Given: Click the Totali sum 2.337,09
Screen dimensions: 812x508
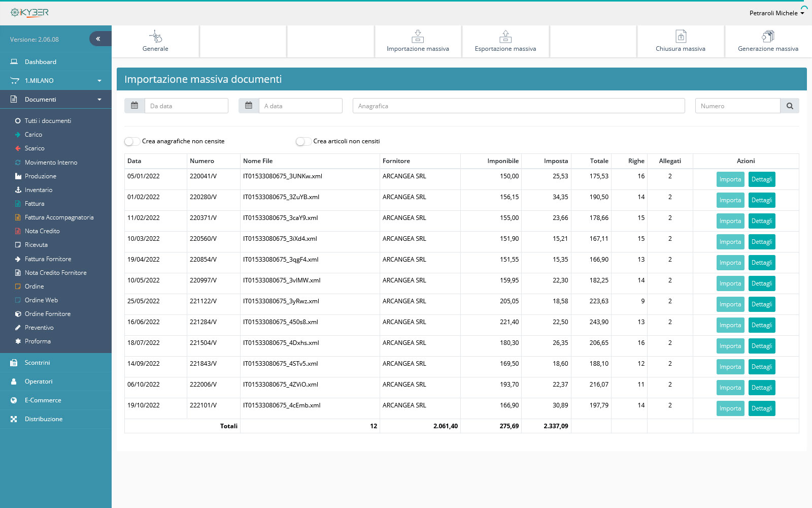Looking at the screenshot, I should (556, 426).
